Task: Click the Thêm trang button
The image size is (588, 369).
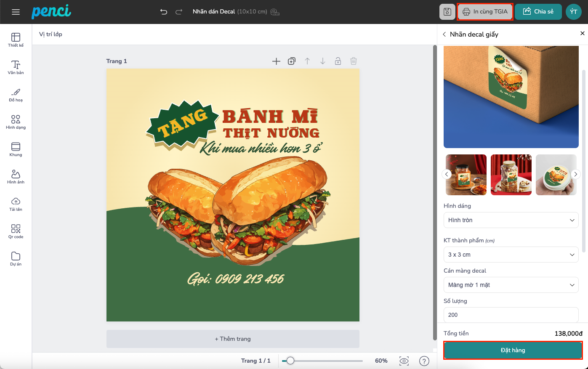Action: pos(233,339)
